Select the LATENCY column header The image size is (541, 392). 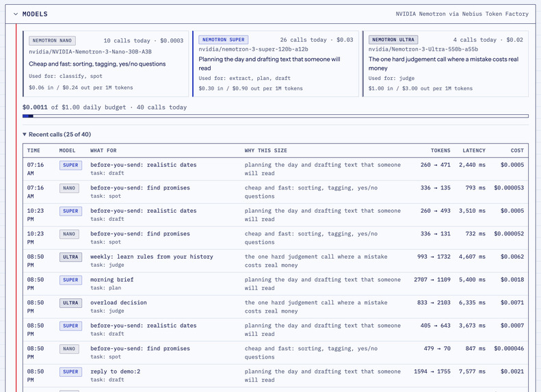474,151
